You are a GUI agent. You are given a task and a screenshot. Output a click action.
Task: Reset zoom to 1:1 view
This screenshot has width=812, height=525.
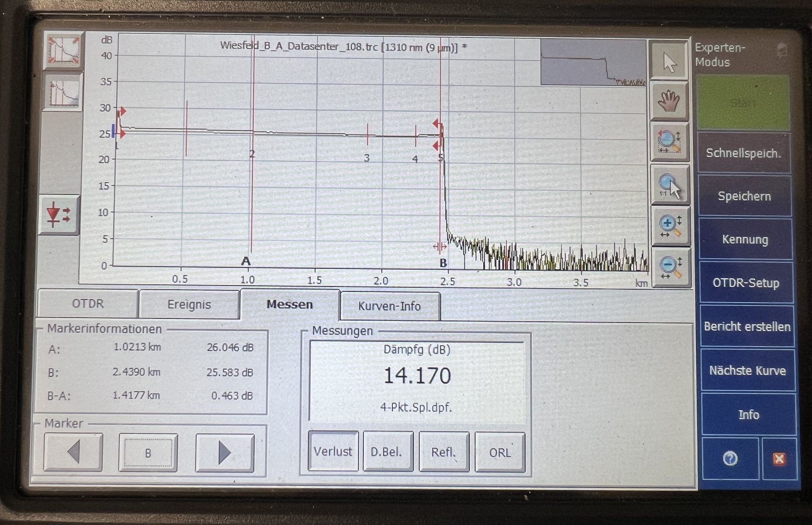pos(670,185)
